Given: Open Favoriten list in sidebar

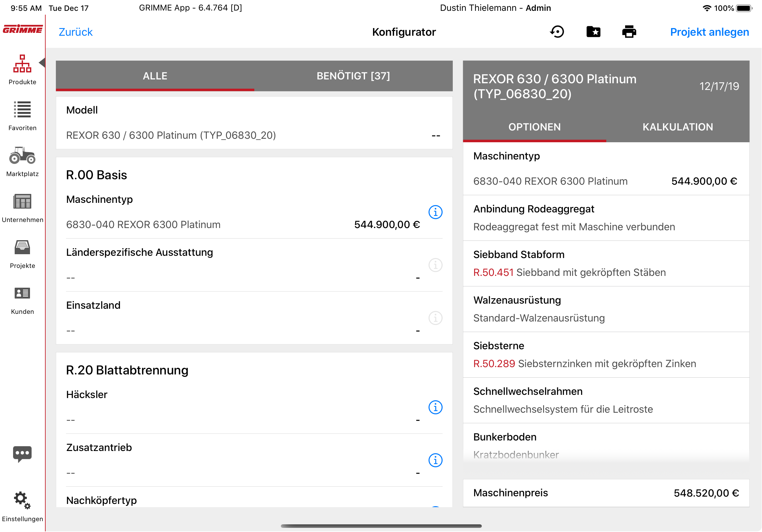Looking at the screenshot, I should pos(22,115).
